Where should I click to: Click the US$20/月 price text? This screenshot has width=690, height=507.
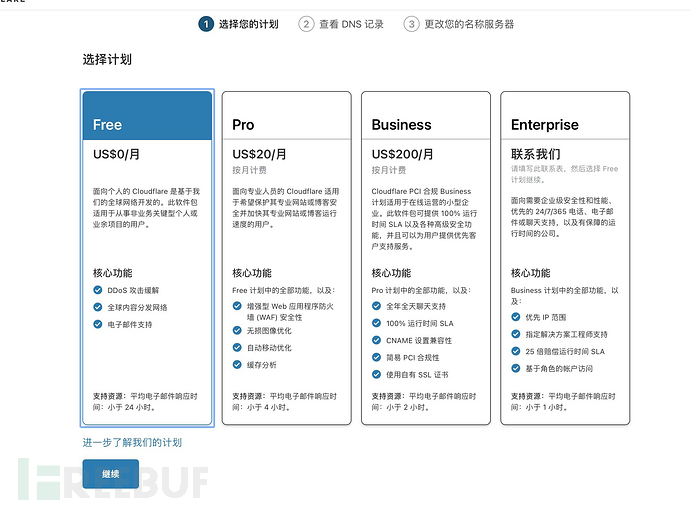tap(259, 154)
